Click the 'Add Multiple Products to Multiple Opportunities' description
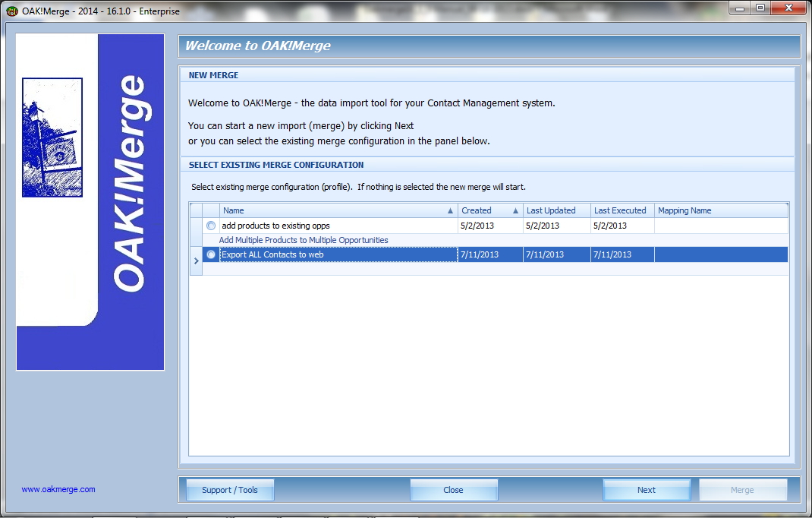This screenshot has height=518, width=812. [304, 240]
